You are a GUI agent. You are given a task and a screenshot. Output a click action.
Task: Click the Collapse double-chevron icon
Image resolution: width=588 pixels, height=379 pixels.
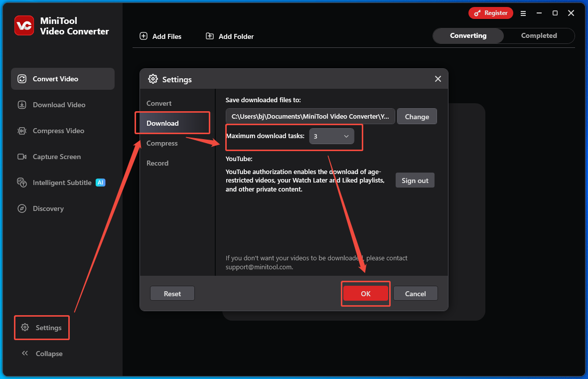pyautogui.click(x=25, y=353)
